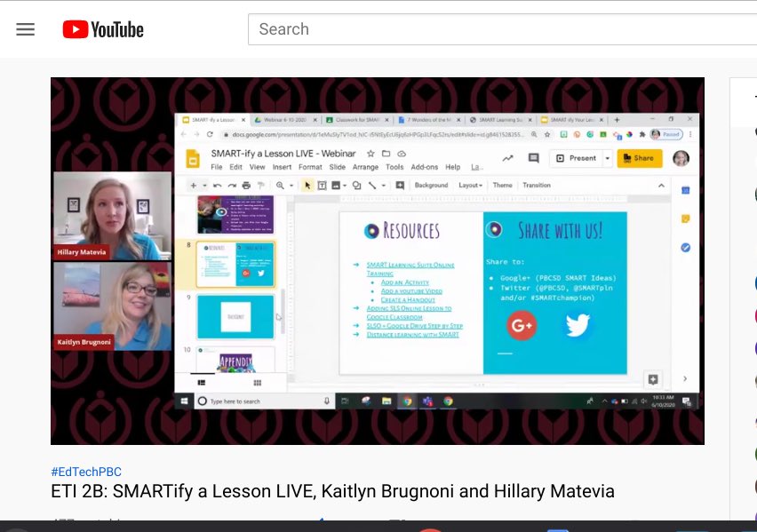The width and height of the screenshot is (757, 532).
Task: Open Chrome three-dot menu
Action: [x=690, y=135]
